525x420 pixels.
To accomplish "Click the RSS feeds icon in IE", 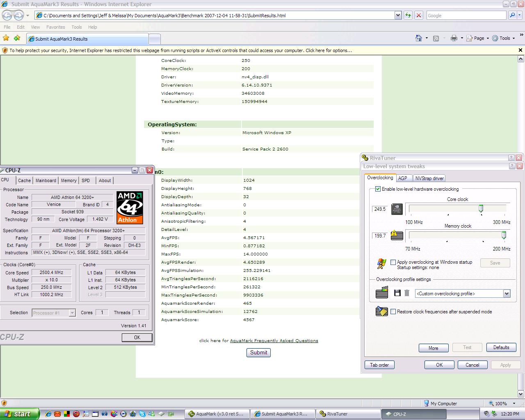I will [x=436, y=38].
